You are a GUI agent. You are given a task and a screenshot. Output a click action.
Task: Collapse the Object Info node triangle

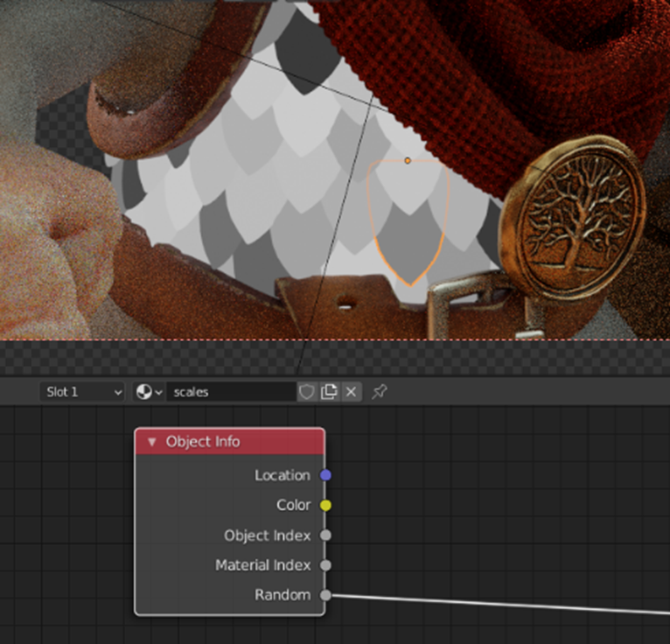(151, 442)
